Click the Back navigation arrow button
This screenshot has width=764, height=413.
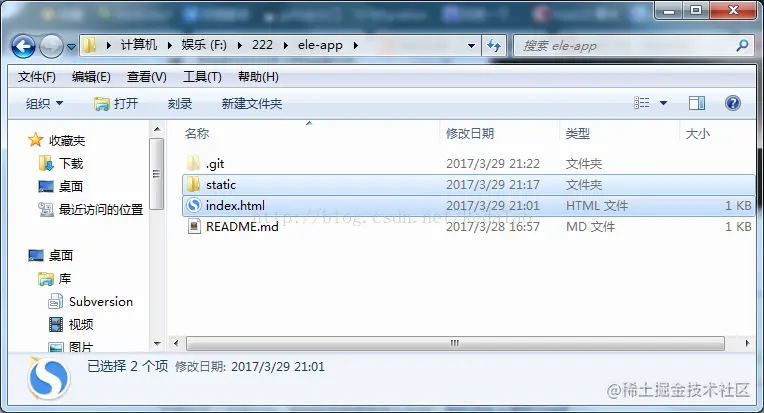pos(23,46)
